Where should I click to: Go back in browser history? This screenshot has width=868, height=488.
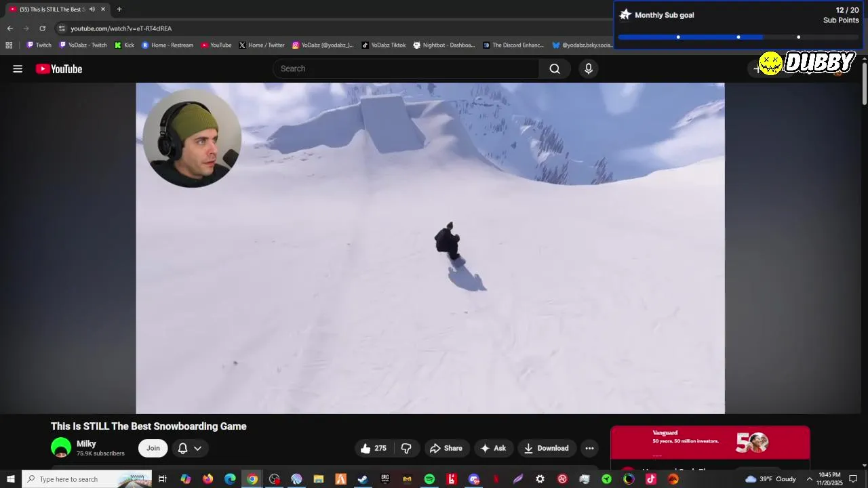[9, 28]
